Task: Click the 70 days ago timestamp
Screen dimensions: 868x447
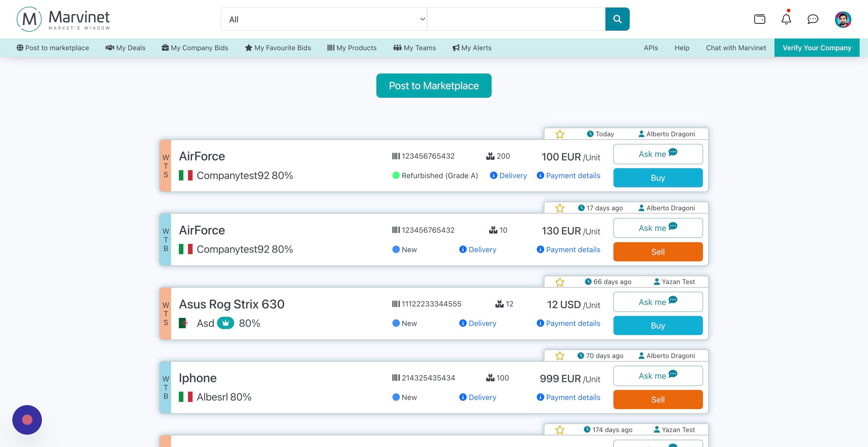Action: pyautogui.click(x=600, y=356)
